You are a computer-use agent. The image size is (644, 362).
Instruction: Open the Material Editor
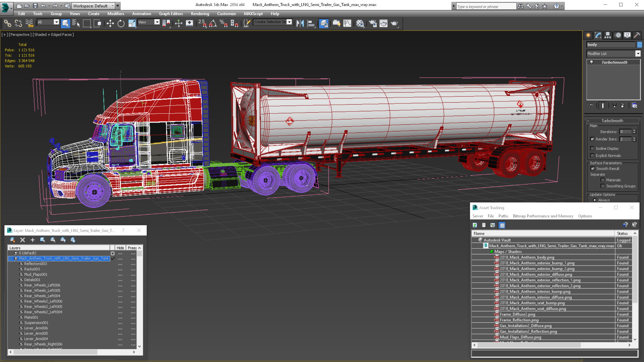pyautogui.click(x=360, y=23)
